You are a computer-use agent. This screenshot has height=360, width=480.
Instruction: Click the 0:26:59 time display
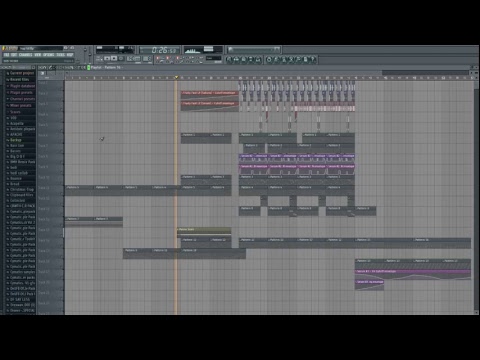point(160,50)
